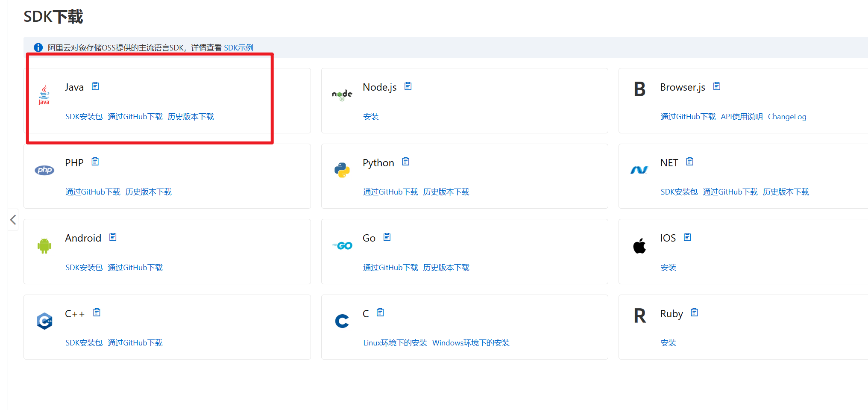Image resolution: width=868 pixels, height=410 pixels.
Task: Open Go 通过GitHub下载 link
Action: [391, 268]
